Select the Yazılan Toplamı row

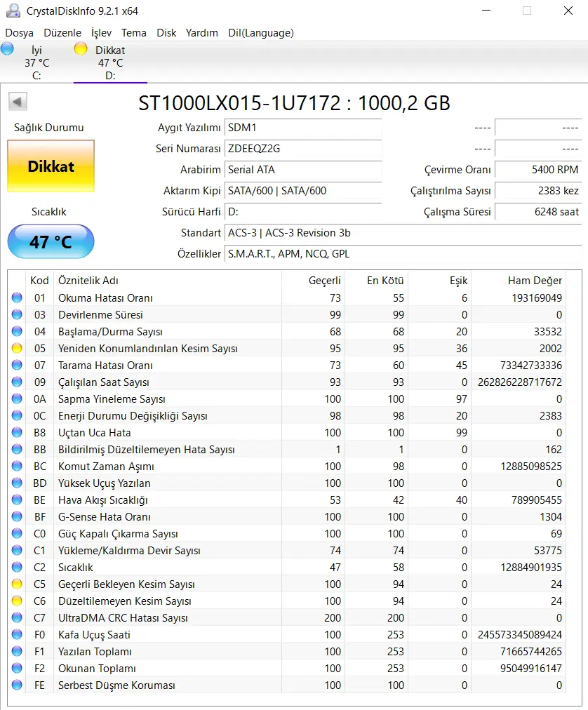[x=287, y=652]
